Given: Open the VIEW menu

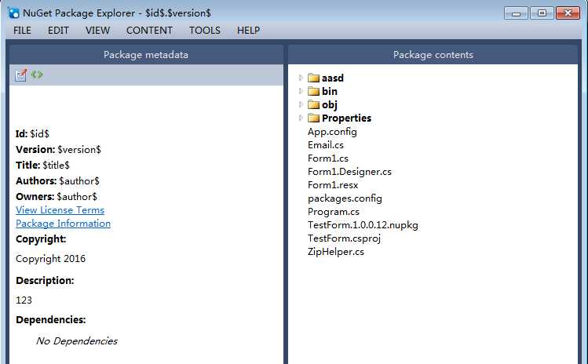Looking at the screenshot, I should [97, 31].
